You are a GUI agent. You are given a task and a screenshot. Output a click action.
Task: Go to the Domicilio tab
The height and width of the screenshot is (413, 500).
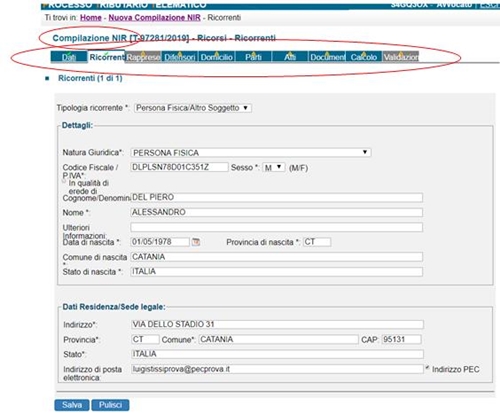(x=217, y=57)
